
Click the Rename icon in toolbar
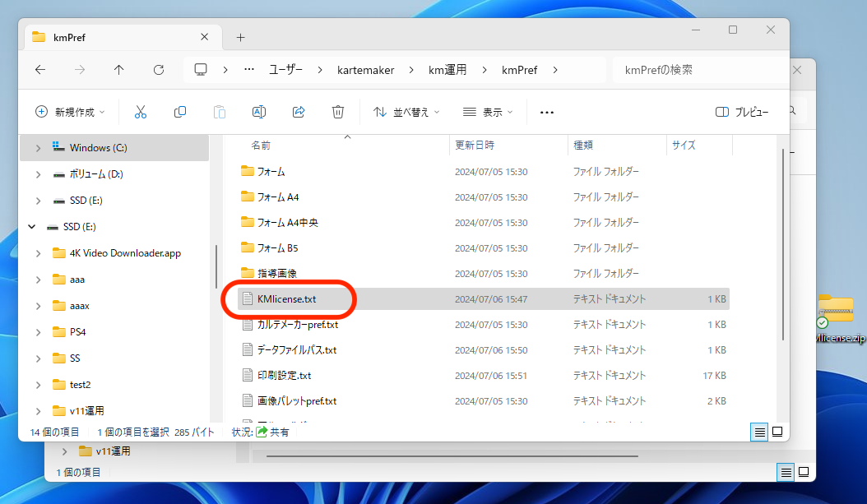pos(258,112)
